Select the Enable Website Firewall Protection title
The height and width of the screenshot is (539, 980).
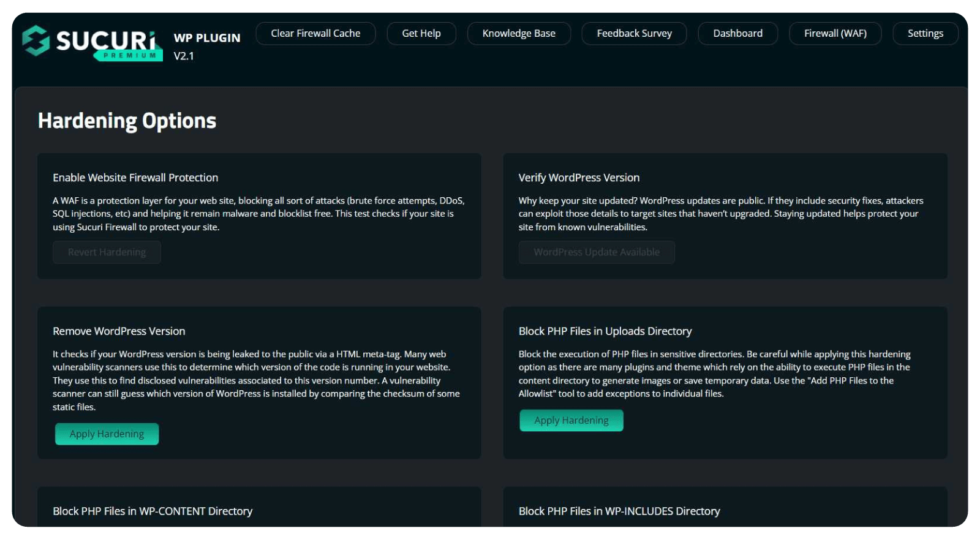(135, 178)
